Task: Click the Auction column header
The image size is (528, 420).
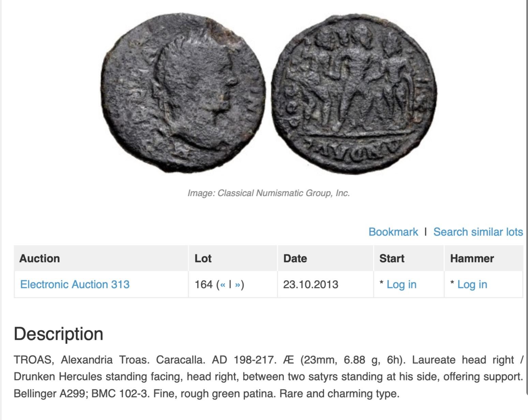Action: coord(40,258)
